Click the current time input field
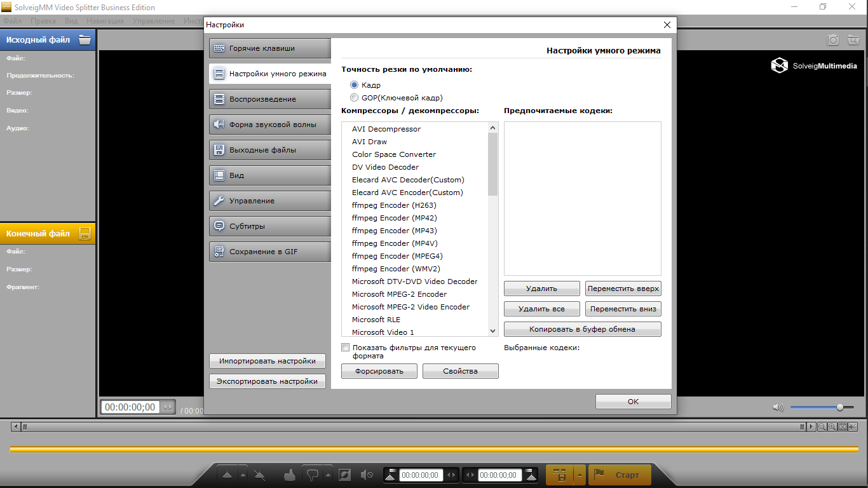 point(130,407)
